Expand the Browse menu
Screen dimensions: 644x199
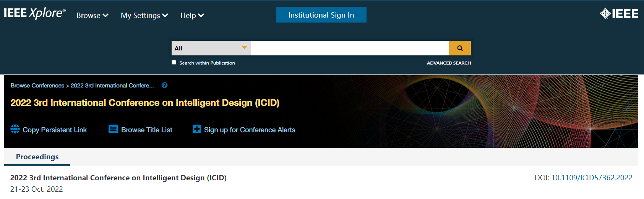92,15
